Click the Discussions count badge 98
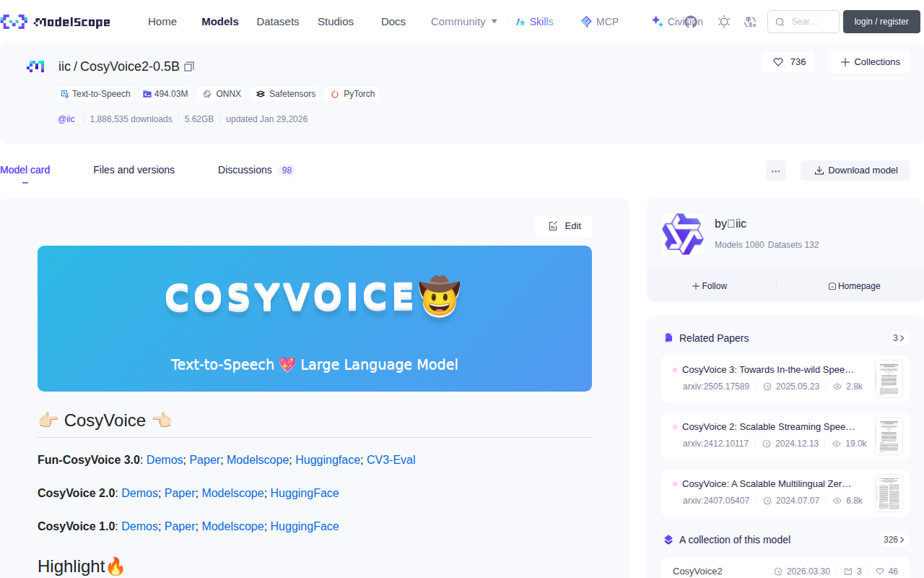924x578 pixels. tap(287, 171)
